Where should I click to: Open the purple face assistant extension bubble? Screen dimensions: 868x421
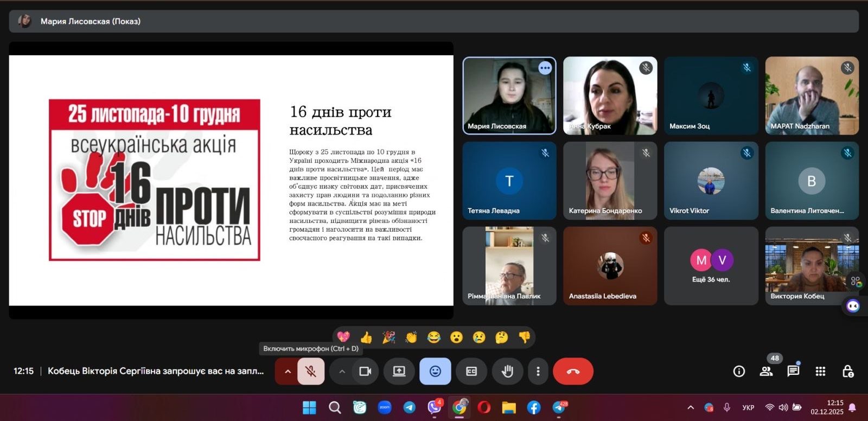pos(853,306)
